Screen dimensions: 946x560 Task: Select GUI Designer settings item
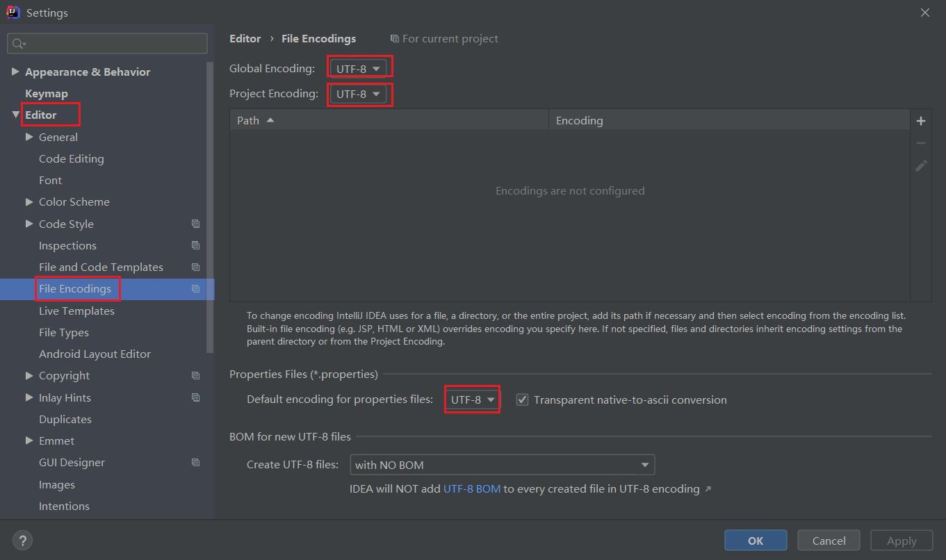72,462
